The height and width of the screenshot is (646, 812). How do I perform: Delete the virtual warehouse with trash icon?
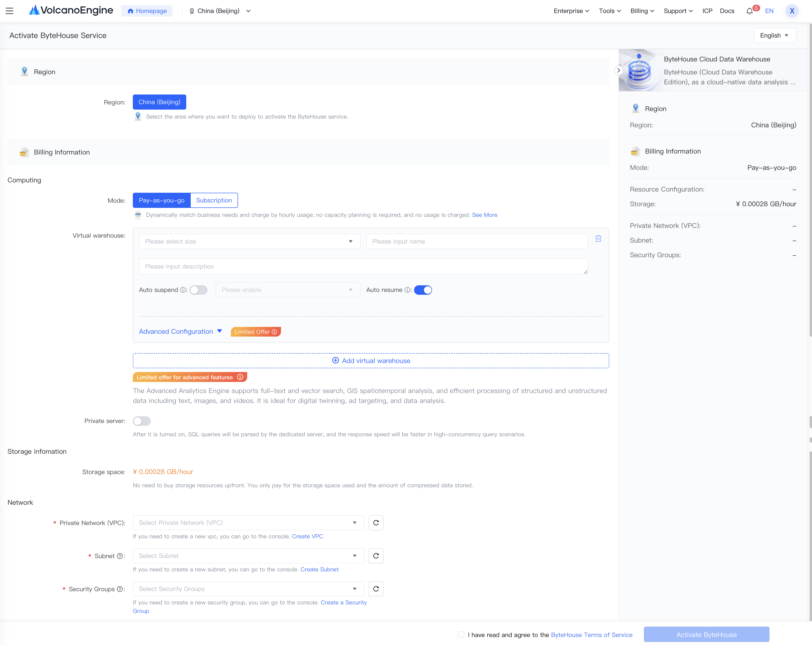click(x=598, y=239)
